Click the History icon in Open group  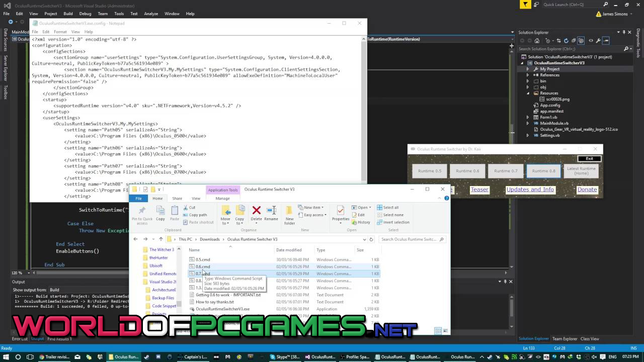(354, 222)
